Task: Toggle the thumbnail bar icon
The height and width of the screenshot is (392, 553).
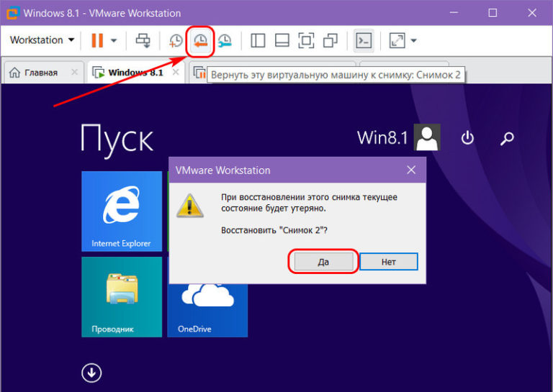Action: pos(282,40)
